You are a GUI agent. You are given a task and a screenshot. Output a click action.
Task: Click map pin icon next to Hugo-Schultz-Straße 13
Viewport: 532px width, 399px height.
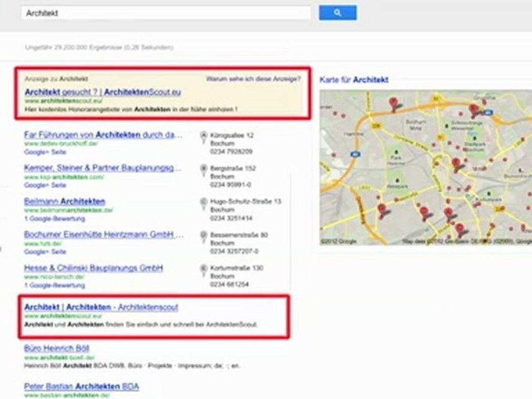click(203, 203)
